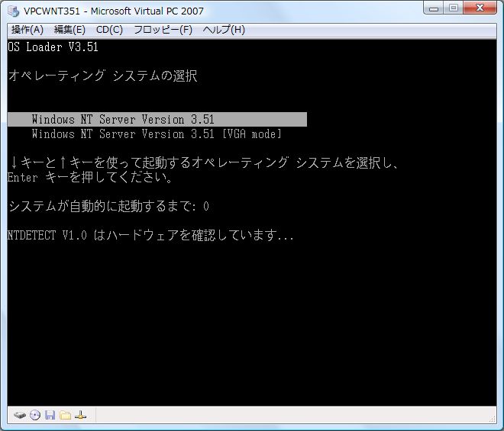
Task: Open the 操作(A) menu
Action: coord(27,30)
